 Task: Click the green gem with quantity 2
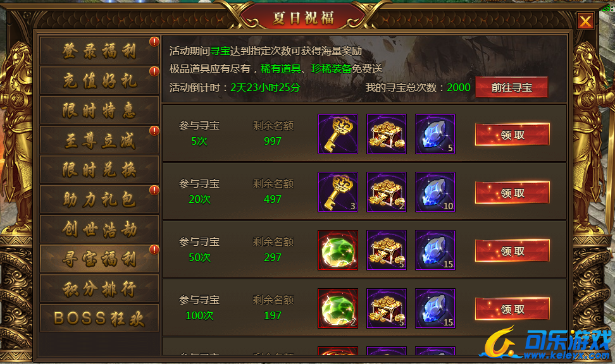338,308
